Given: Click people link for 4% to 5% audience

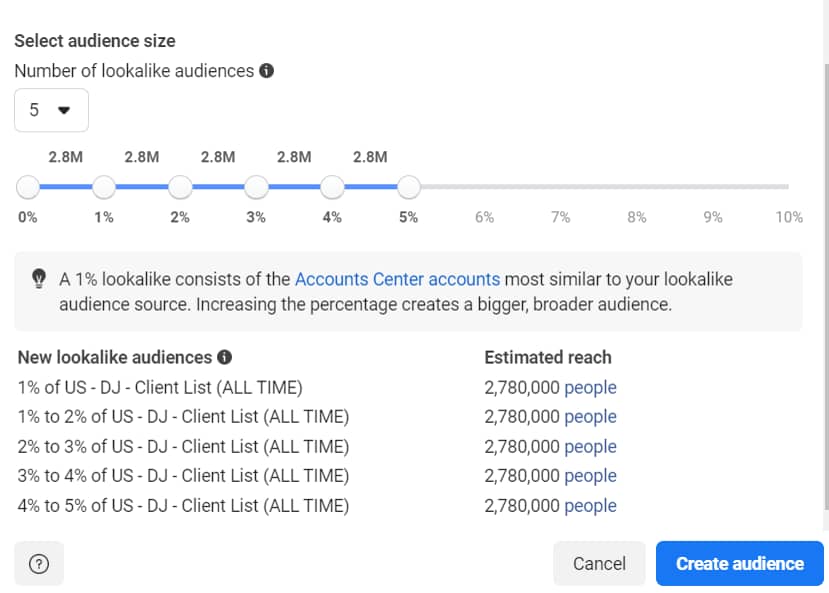Looking at the screenshot, I should pyautogui.click(x=591, y=506).
